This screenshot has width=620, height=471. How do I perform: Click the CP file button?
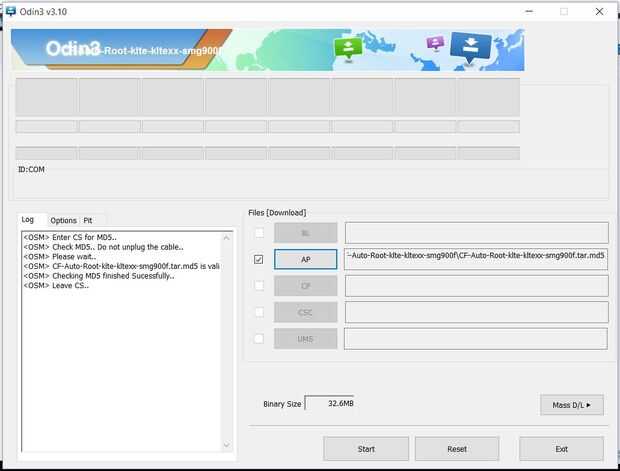306,286
